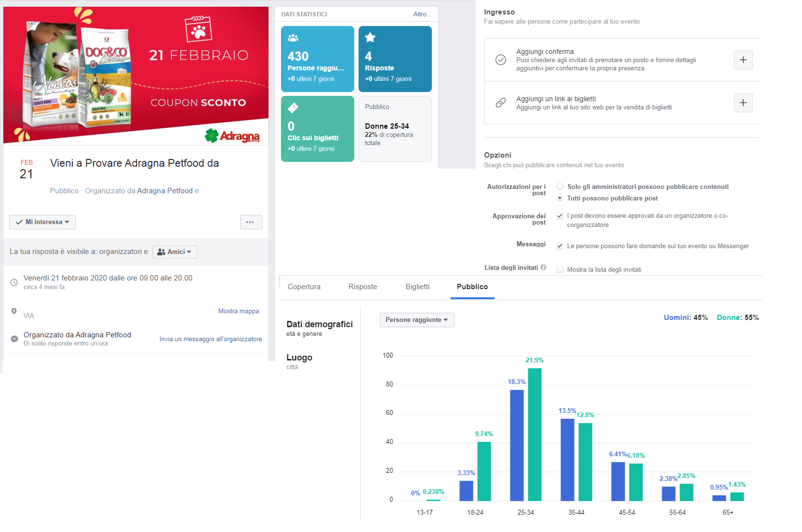Switch to the Copertura tab
Image resolution: width=802 pixels, height=532 pixels.
pyautogui.click(x=304, y=287)
